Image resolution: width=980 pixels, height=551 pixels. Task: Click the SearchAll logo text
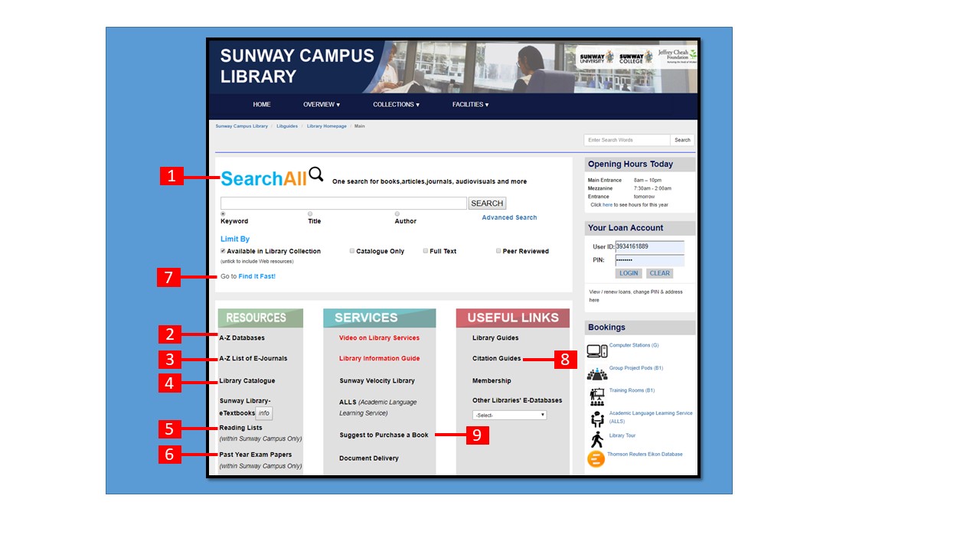click(263, 178)
